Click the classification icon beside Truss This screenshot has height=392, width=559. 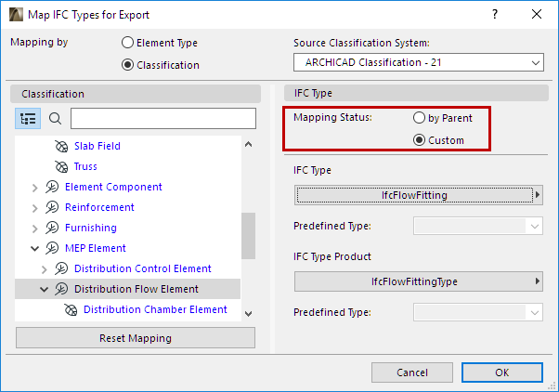click(61, 166)
